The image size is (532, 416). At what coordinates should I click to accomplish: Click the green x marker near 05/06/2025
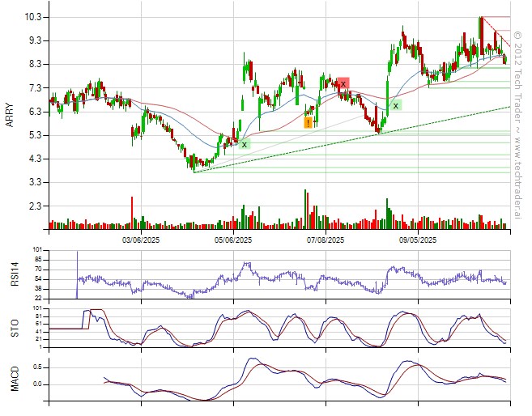(x=244, y=144)
